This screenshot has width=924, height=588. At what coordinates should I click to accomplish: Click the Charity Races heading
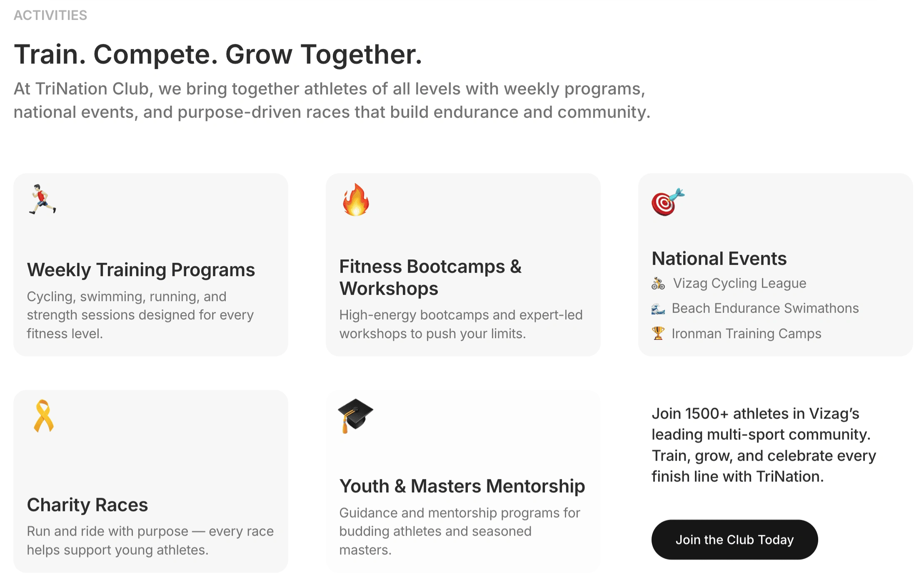point(87,505)
